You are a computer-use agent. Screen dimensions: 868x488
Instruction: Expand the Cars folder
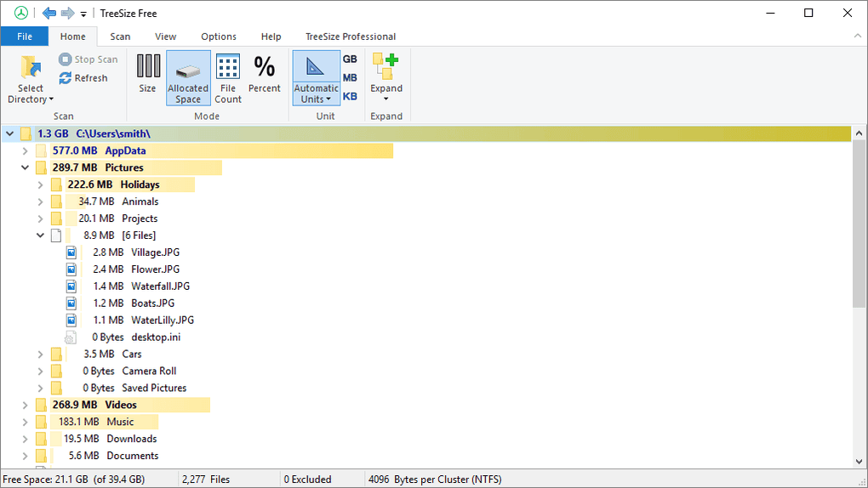pos(40,355)
